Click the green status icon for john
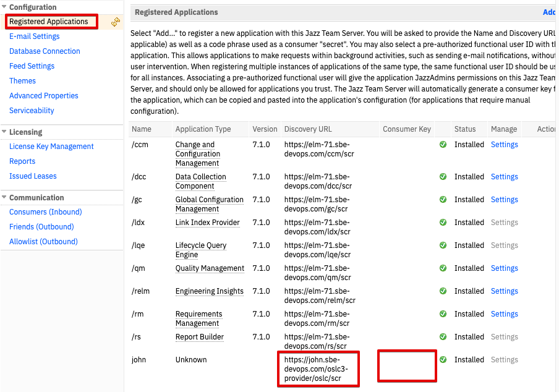559x392 pixels. coord(443,360)
